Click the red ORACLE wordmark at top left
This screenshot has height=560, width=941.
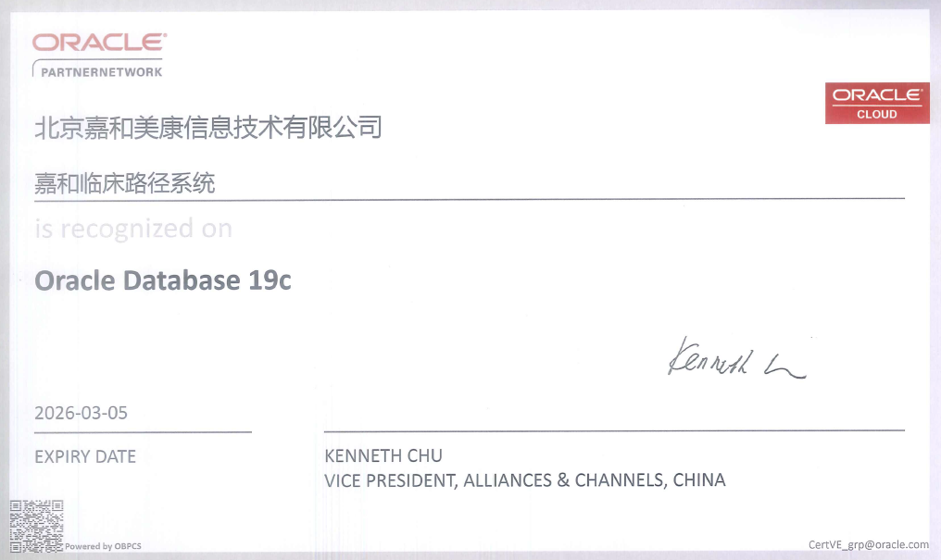tap(99, 42)
